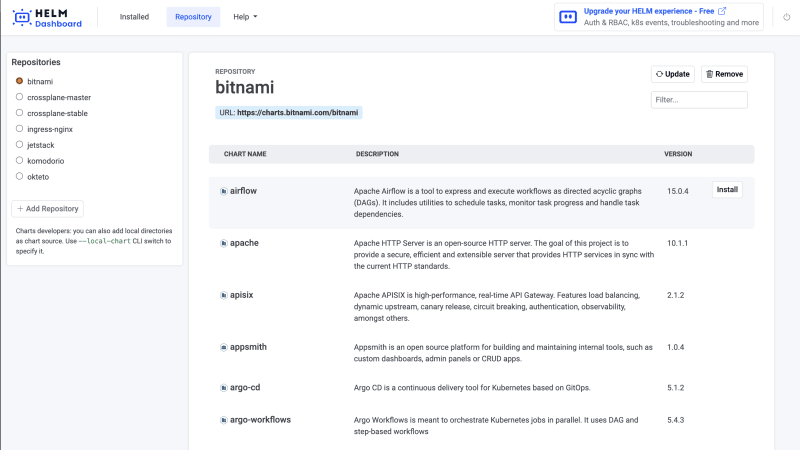Click the power icon in the top right
800x450 pixels.
coord(787,17)
